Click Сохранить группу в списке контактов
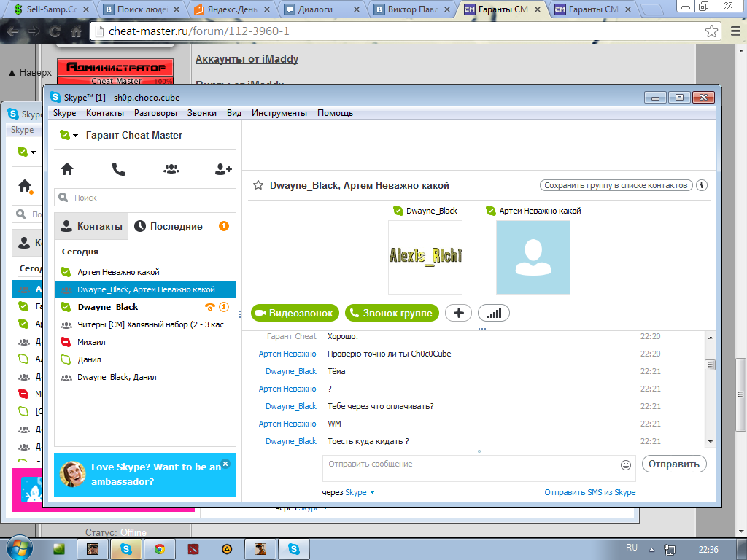This screenshot has width=747, height=560. (x=616, y=185)
